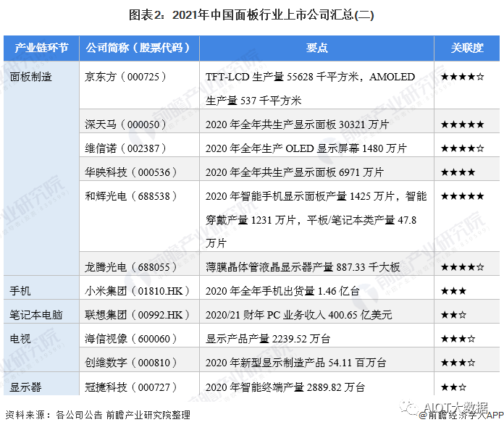Click the 关联度 column header
The image size is (504, 430).
[467, 48]
